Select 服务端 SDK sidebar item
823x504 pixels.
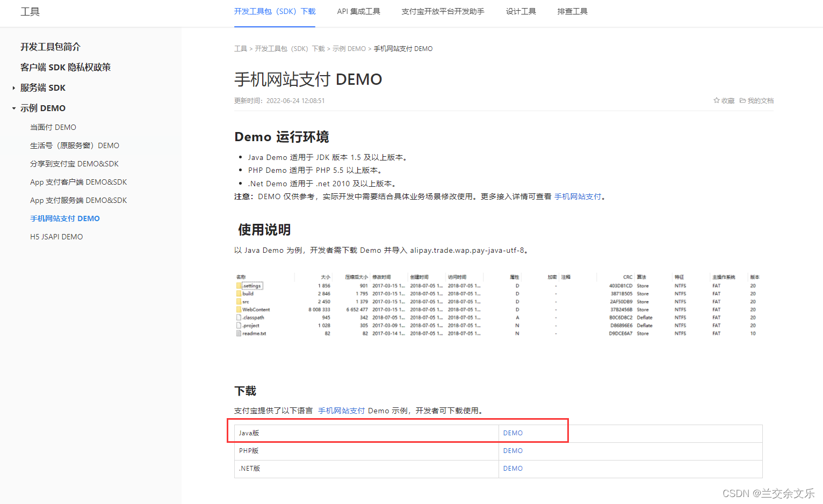pos(43,87)
